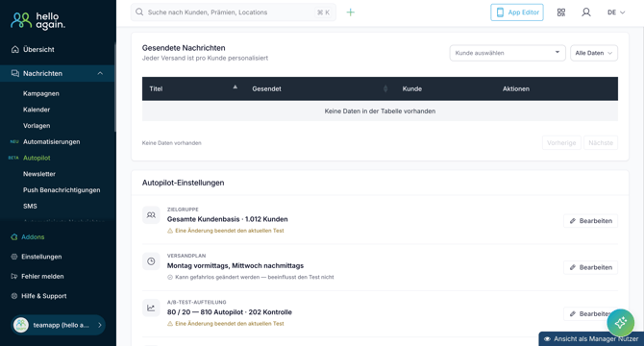Click the search magnifier icon

[x=139, y=12]
